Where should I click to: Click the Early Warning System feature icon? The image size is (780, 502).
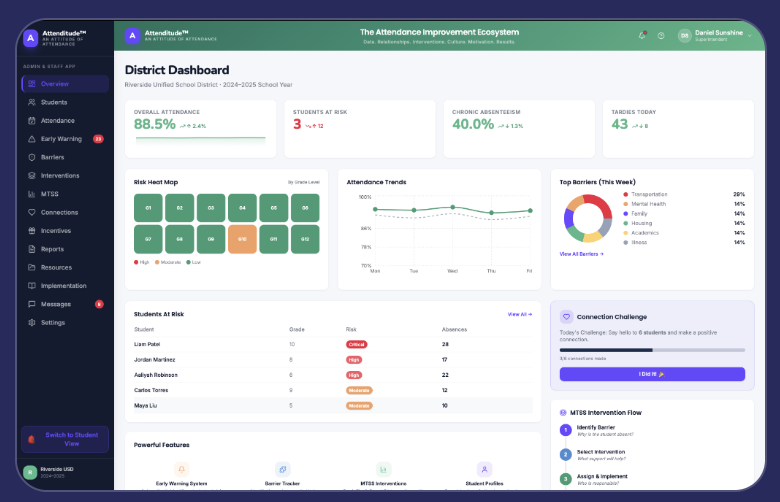182,469
